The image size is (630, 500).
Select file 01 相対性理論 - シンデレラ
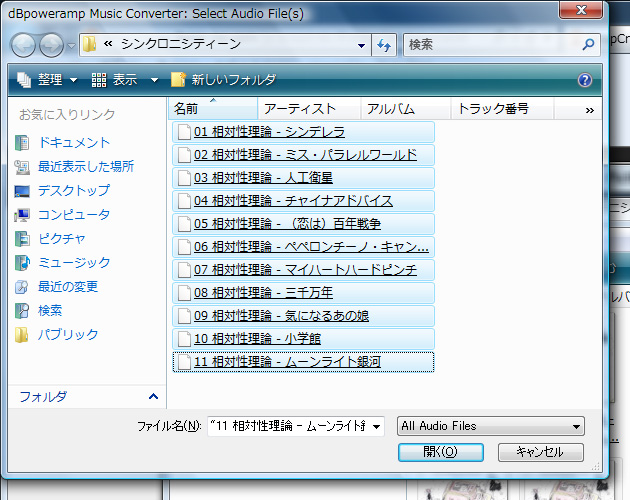click(303, 132)
